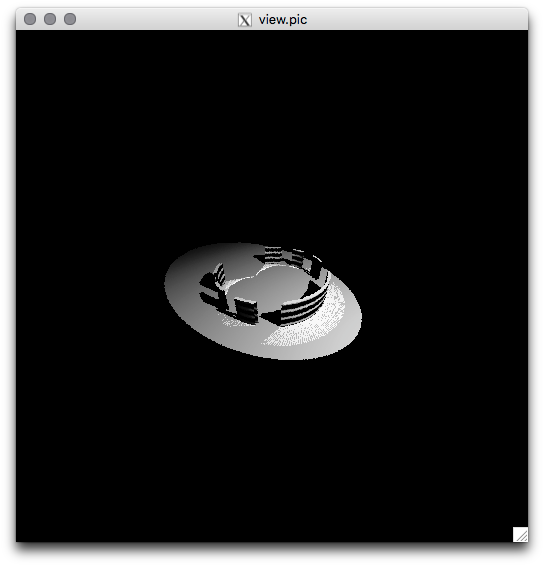
Task: Click the view.pic title text
Action: [x=283, y=20]
